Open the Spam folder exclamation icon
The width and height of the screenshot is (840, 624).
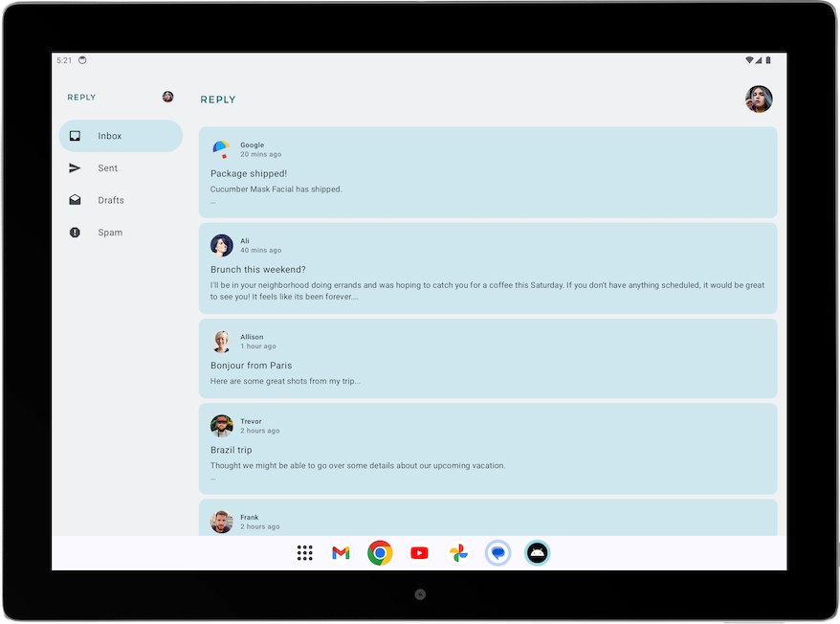tap(74, 232)
